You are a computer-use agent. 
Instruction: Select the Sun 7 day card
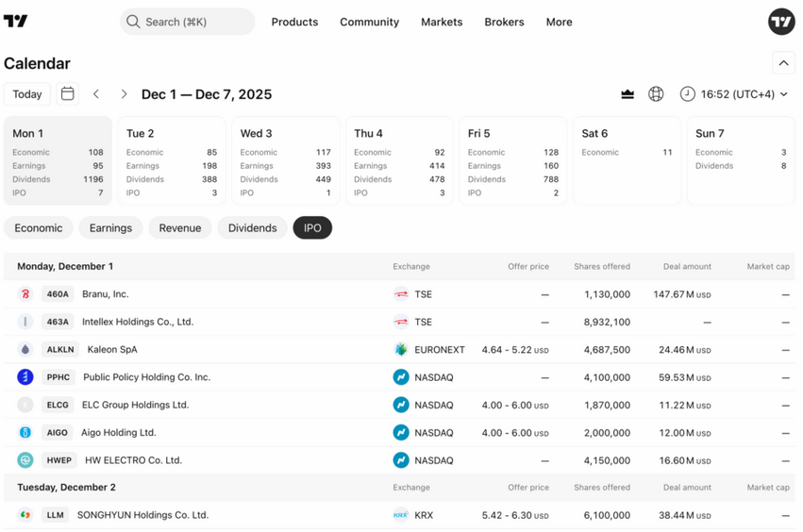coord(741,160)
